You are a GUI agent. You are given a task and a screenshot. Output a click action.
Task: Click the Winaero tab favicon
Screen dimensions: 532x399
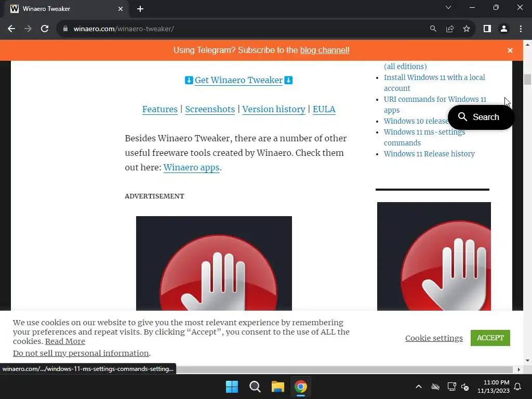[x=14, y=9]
